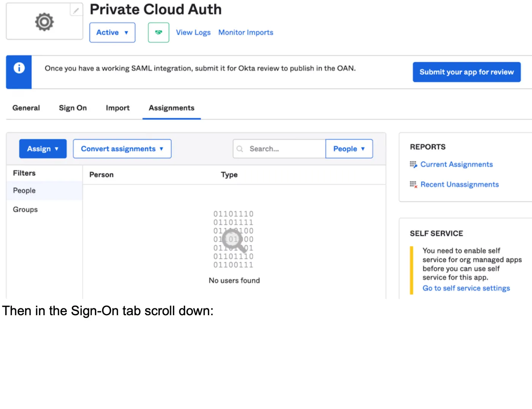Click the blue info icon in the banner
The image size is (532, 409).
tap(19, 68)
